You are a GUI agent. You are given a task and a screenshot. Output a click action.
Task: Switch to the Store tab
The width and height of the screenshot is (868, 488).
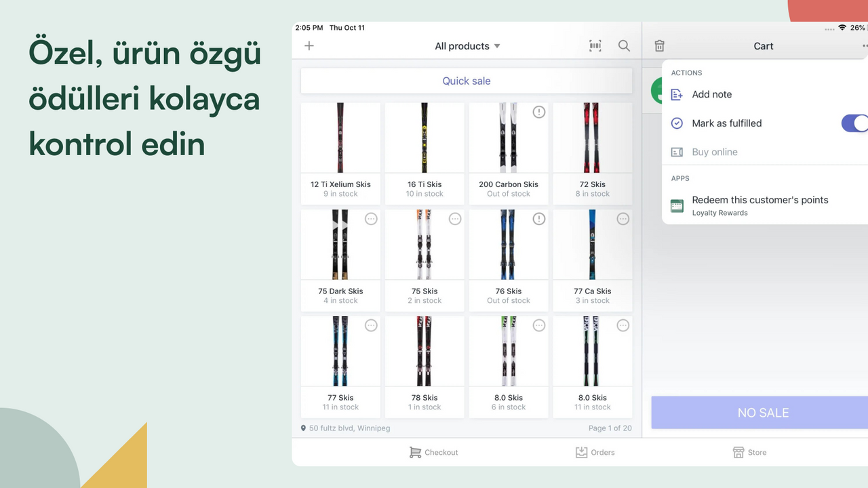pos(749,452)
